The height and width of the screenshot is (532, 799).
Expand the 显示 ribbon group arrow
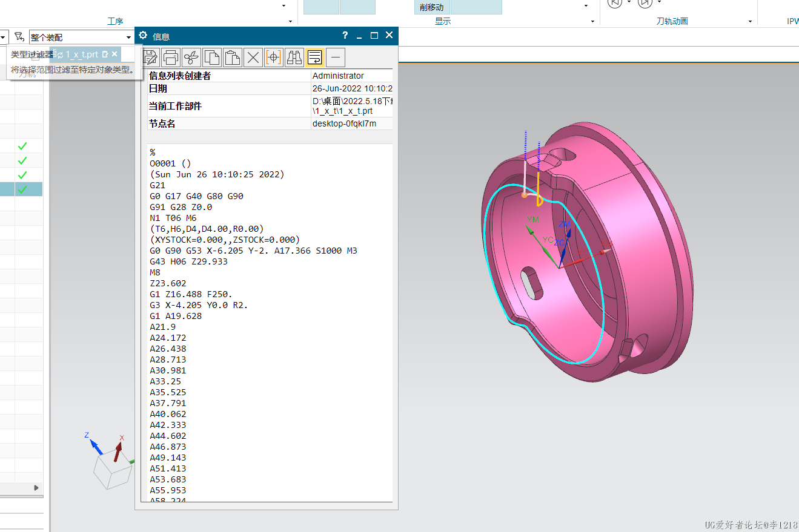pyautogui.click(x=592, y=21)
